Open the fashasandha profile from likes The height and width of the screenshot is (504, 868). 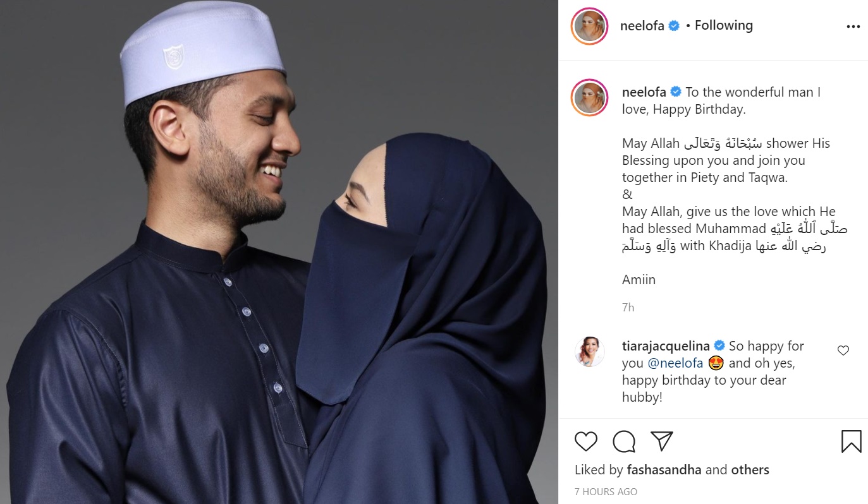664,470
